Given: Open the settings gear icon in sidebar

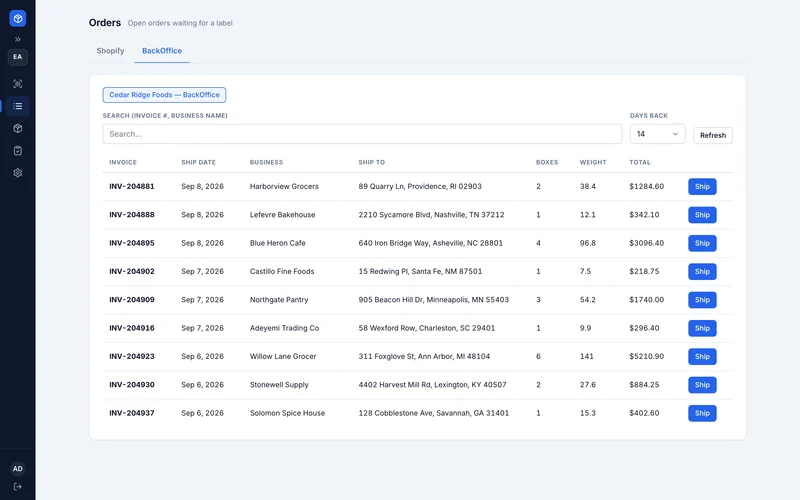Looking at the screenshot, I should point(18,173).
